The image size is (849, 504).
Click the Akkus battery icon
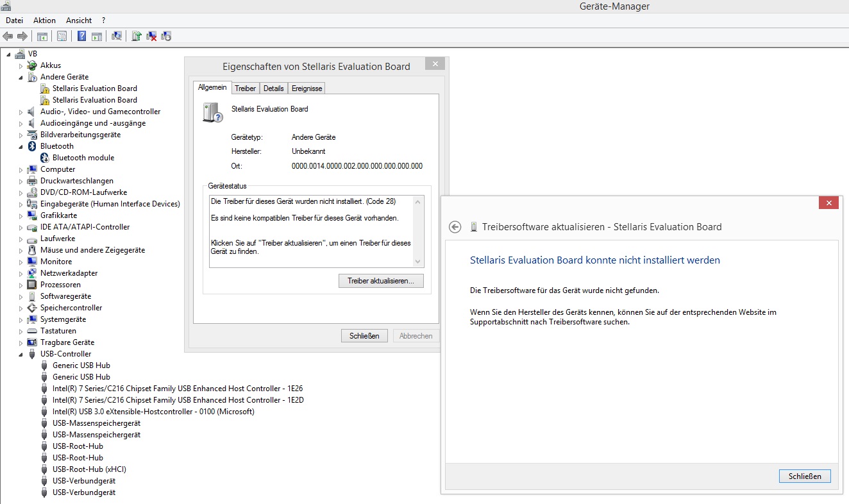click(x=33, y=65)
